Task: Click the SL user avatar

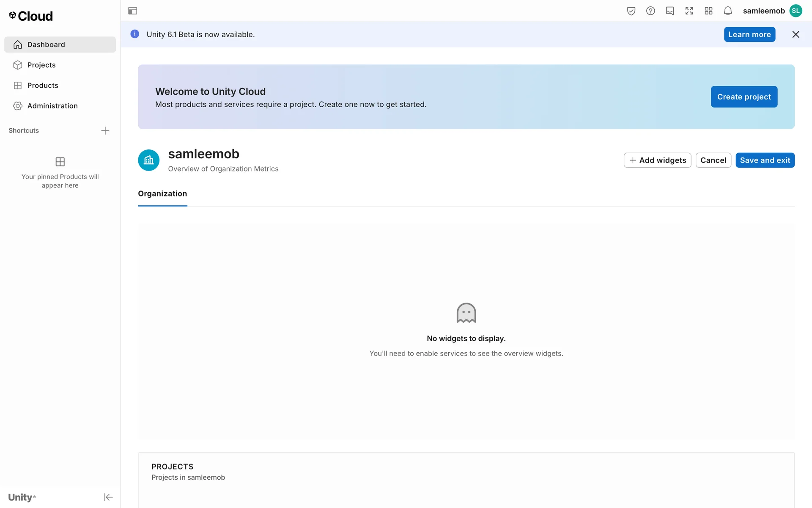Action: click(x=796, y=11)
